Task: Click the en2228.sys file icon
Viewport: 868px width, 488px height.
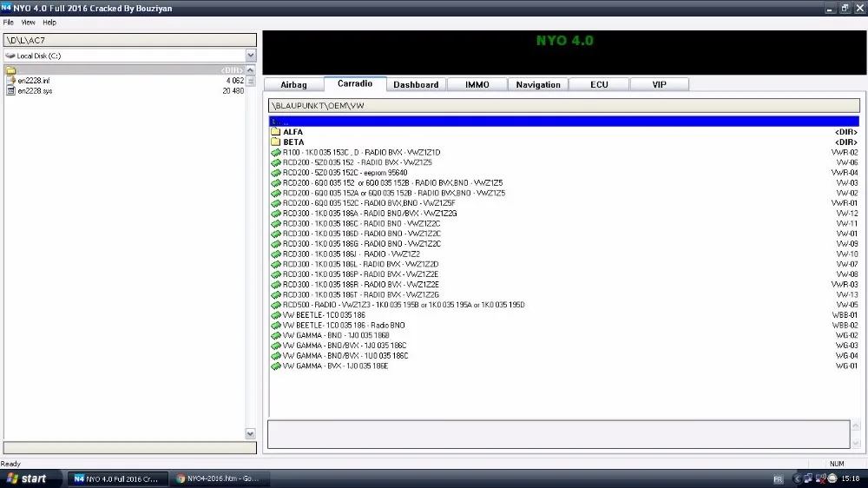Action: tap(10, 91)
